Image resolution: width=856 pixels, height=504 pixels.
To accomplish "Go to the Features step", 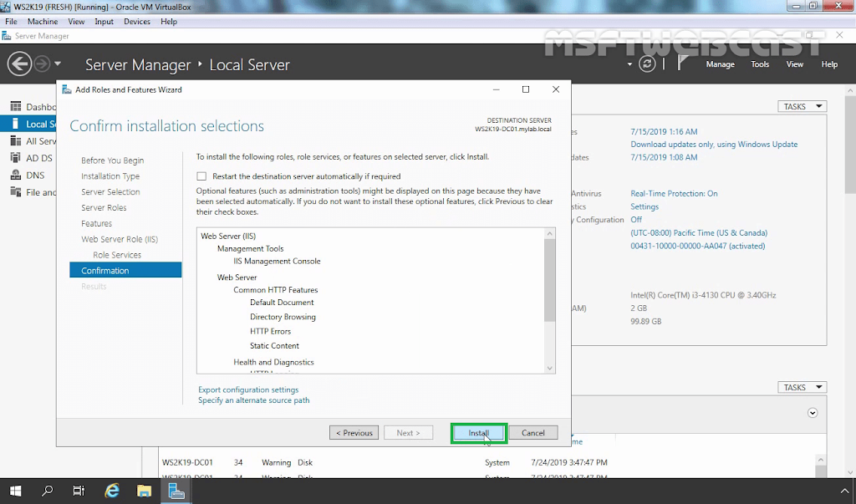I will point(97,223).
